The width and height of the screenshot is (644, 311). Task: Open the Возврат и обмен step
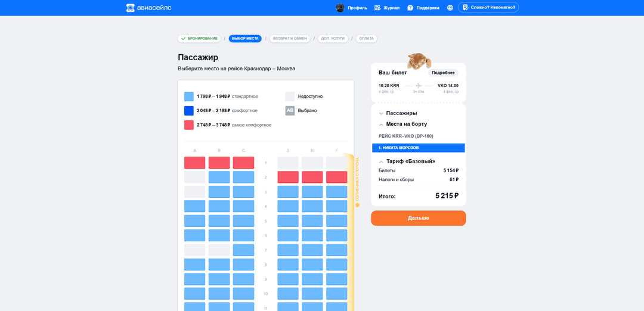[x=290, y=39]
